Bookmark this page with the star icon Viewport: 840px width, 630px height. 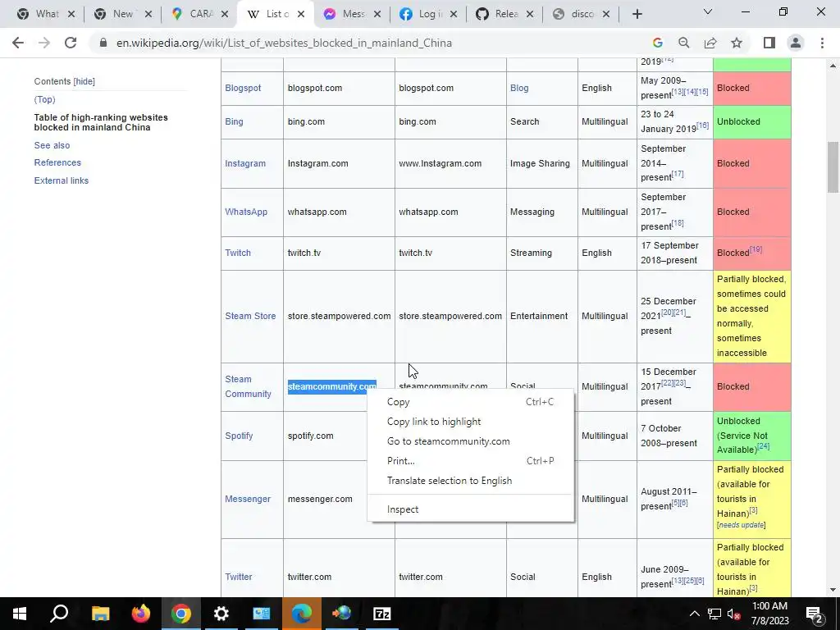(x=737, y=43)
